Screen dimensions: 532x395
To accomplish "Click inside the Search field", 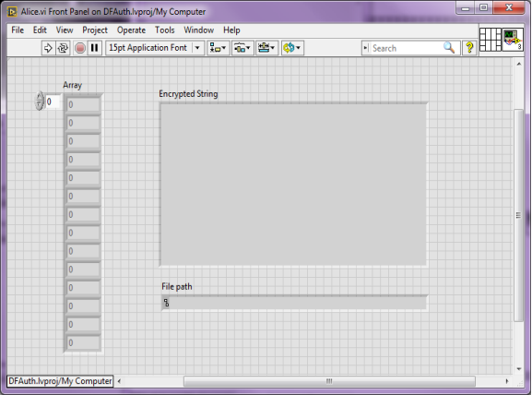I will coord(407,48).
